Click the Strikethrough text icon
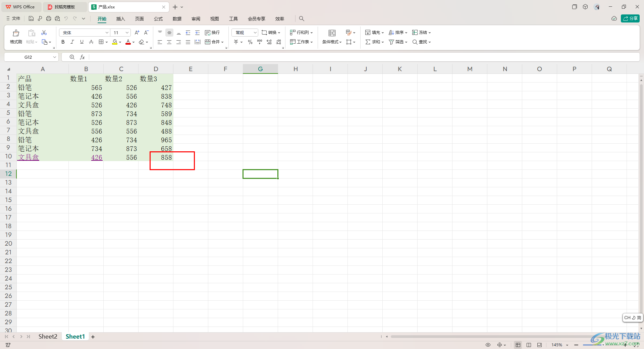The image size is (644, 349). (x=91, y=42)
